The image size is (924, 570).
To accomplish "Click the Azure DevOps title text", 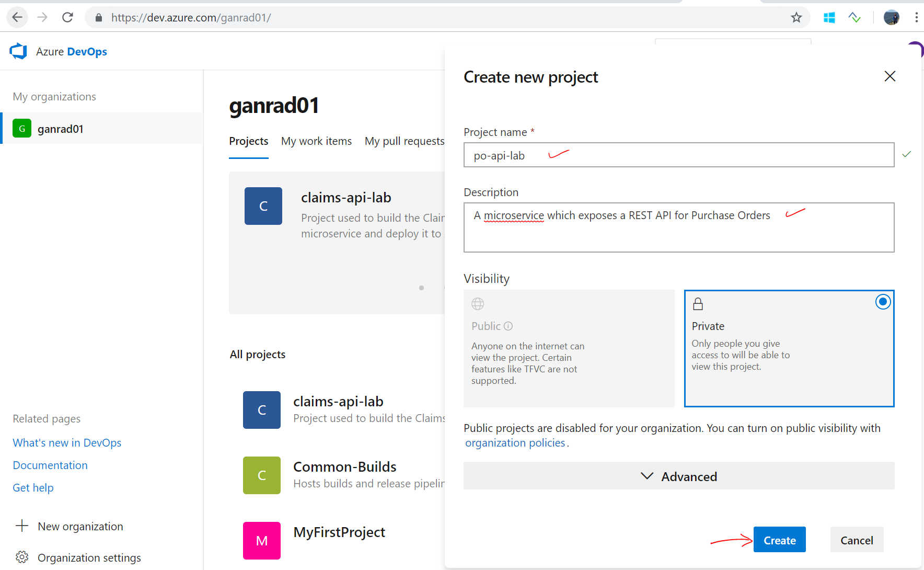I will [72, 51].
